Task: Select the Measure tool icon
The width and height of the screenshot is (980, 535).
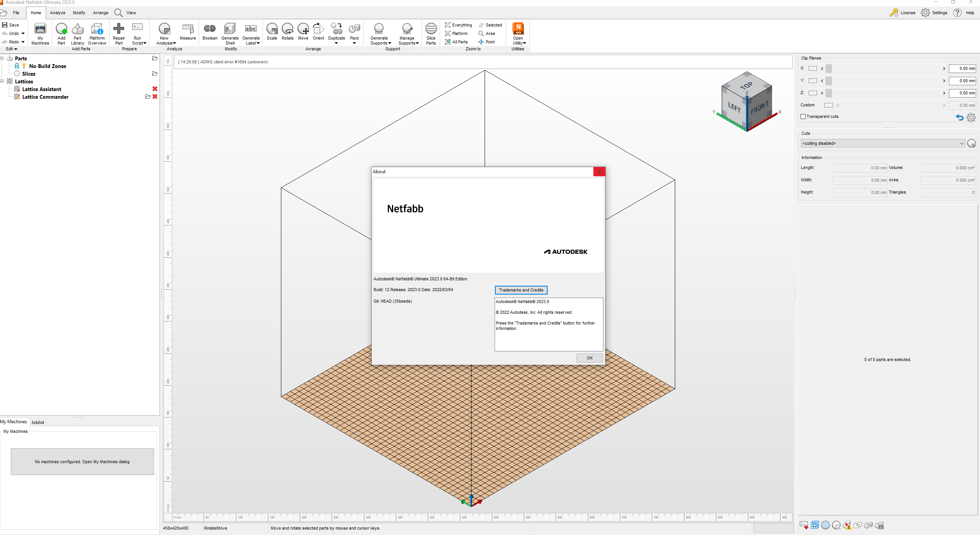Action: point(188,29)
